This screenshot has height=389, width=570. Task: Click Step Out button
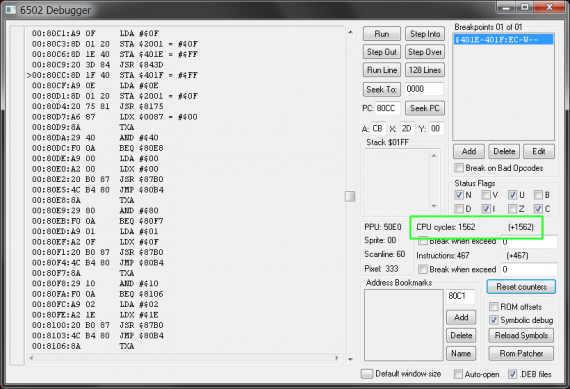pos(382,52)
